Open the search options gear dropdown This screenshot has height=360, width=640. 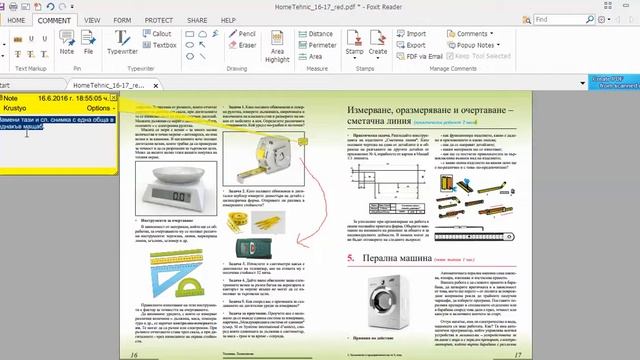click(x=604, y=19)
